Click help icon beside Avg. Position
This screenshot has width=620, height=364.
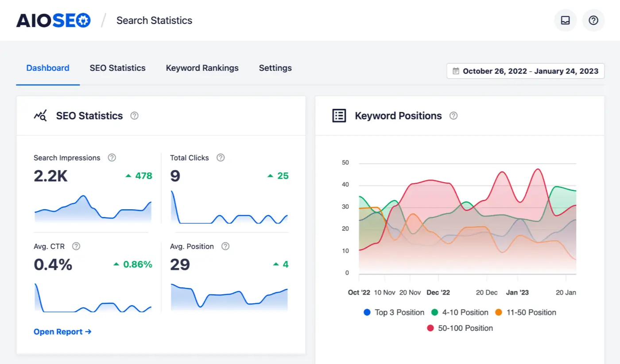(225, 246)
